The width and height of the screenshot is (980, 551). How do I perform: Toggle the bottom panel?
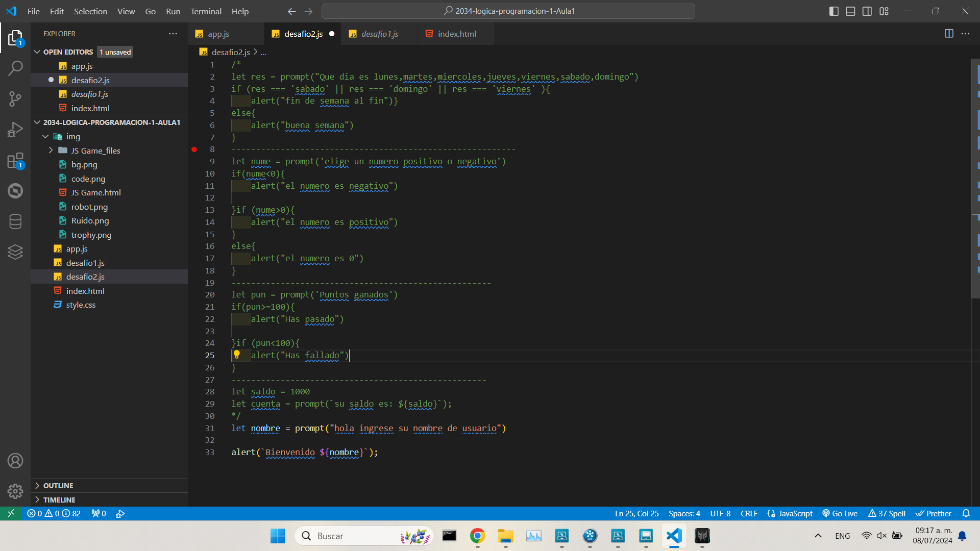pyautogui.click(x=850, y=11)
